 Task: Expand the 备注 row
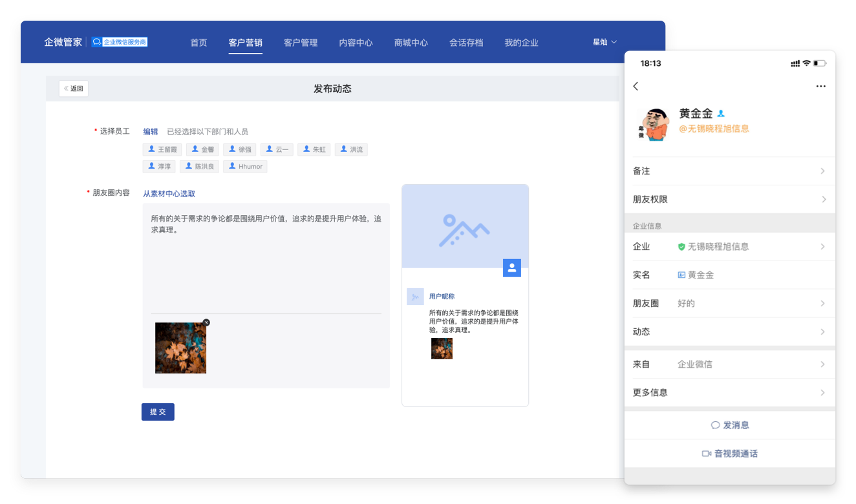[x=729, y=171]
